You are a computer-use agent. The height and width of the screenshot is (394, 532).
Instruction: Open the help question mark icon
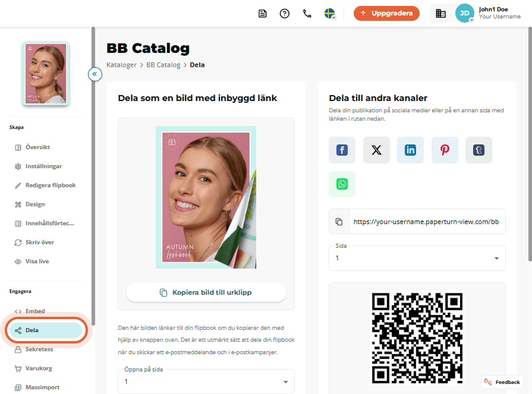coord(284,14)
